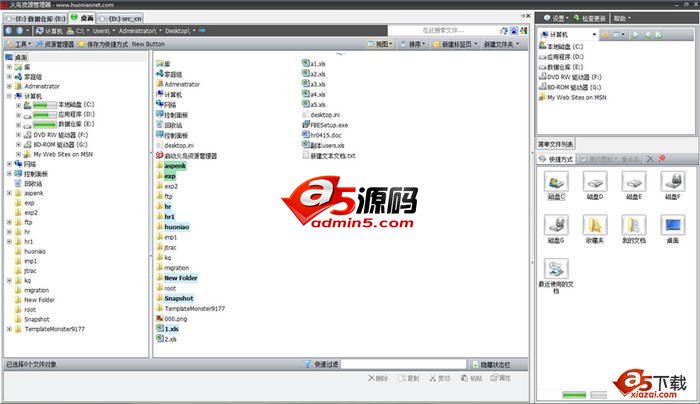Select the FREESetup.exe file

click(325, 125)
